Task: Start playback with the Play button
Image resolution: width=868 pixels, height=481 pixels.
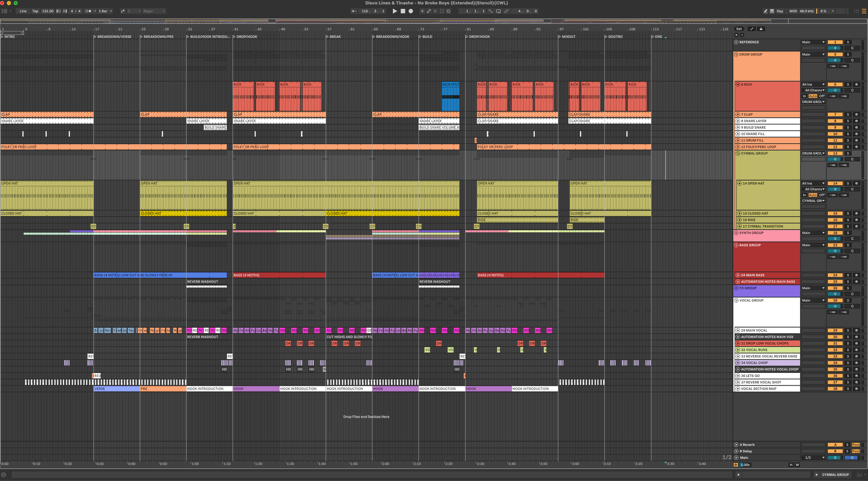Action: click(395, 11)
